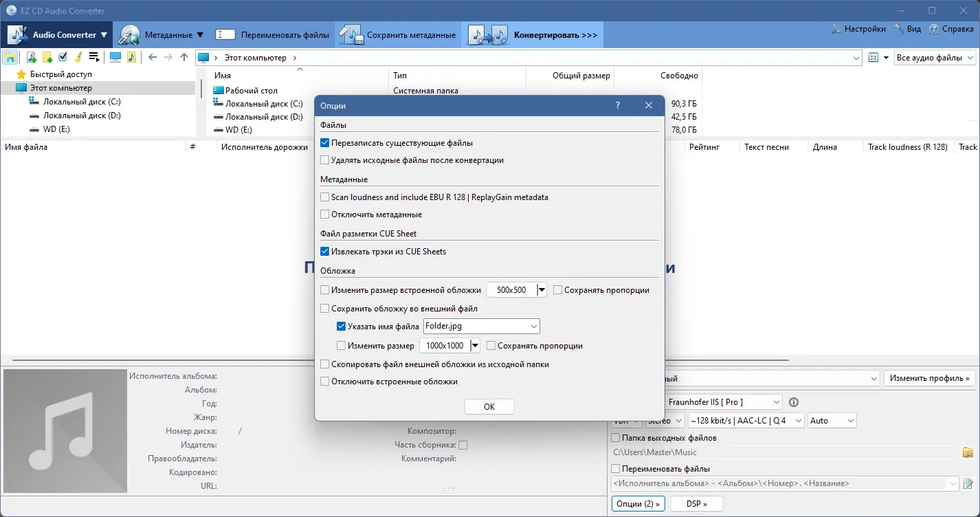Open the 500x500 size dropdown arrow
This screenshot has width=980, height=517.
(x=542, y=290)
